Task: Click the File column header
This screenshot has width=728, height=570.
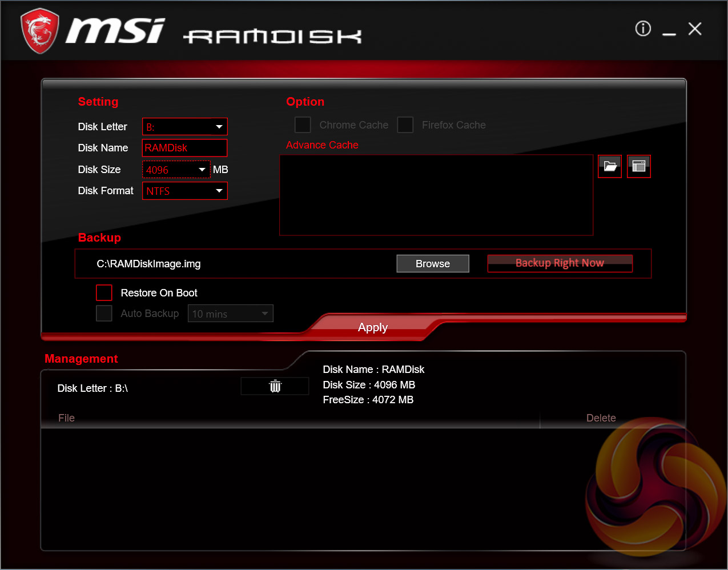Action: click(x=66, y=418)
